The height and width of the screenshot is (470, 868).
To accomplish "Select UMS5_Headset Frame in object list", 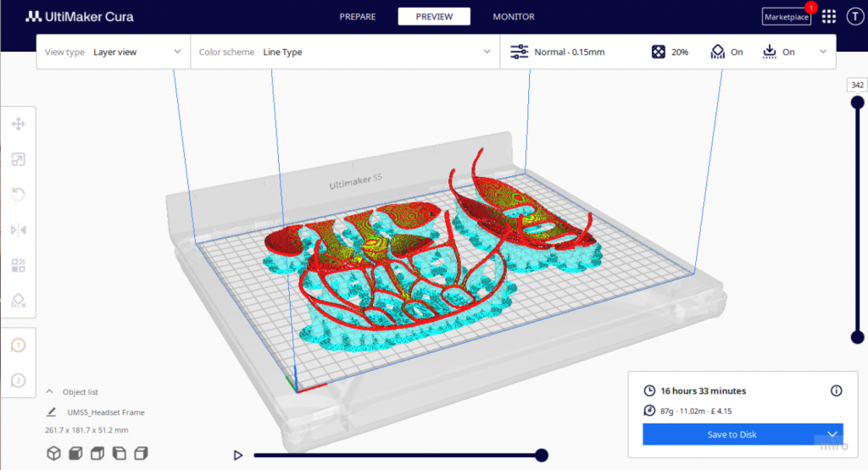I will (106, 412).
